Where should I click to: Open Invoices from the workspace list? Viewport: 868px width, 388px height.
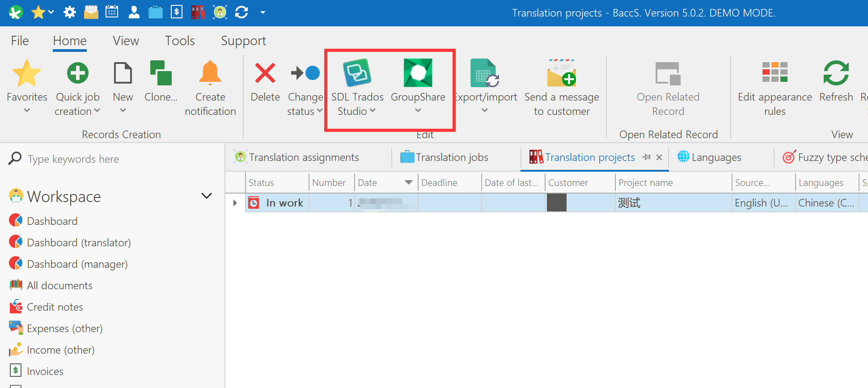click(45, 371)
